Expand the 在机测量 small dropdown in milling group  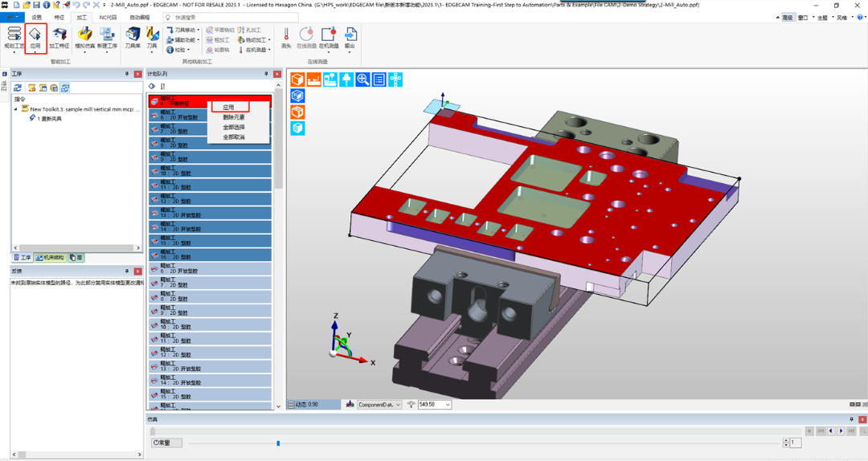coord(269,50)
